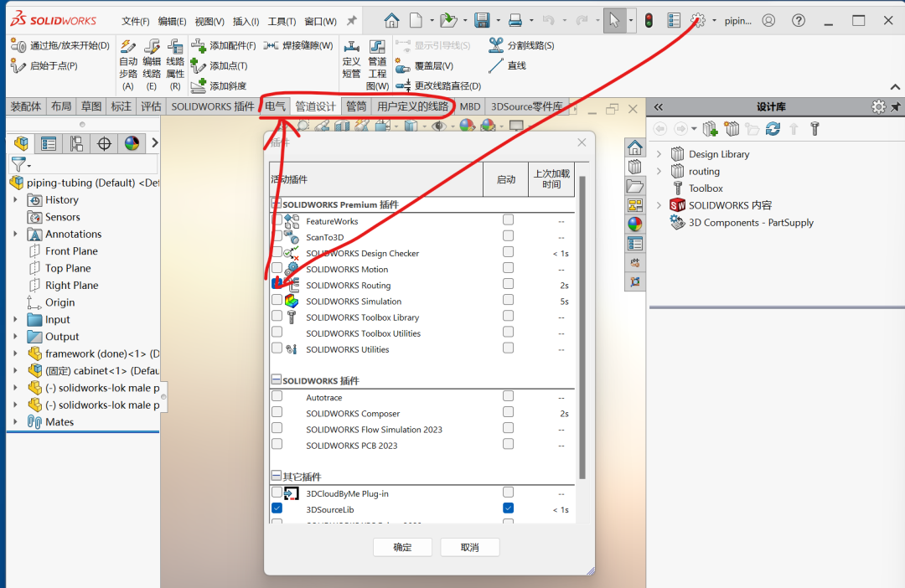Open 线路属性 (Route Properties) tool
The width and height of the screenshot is (905, 588).
pos(175,64)
